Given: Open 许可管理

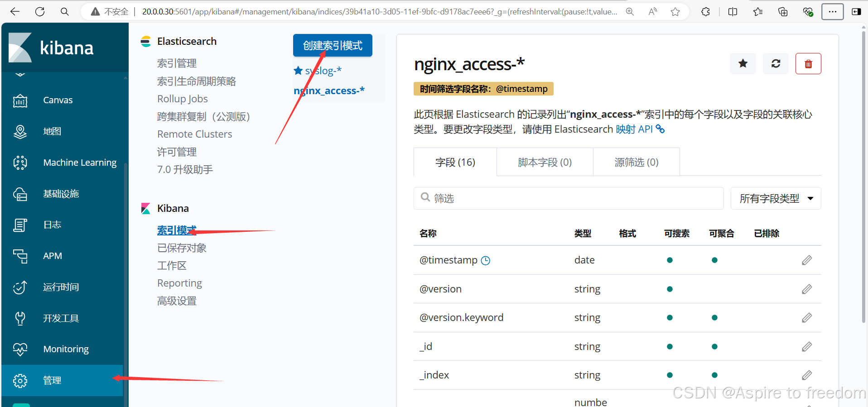Looking at the screenshot, I should coord(177,152).
